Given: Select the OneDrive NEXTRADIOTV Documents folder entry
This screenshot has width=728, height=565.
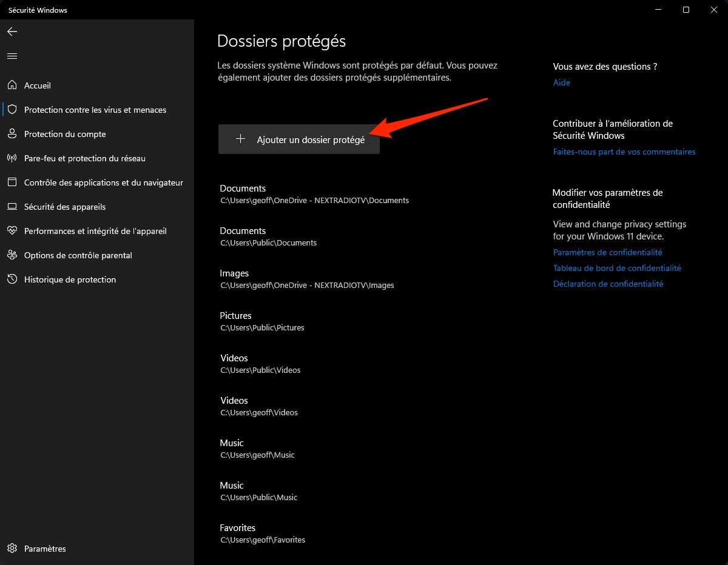Looking at the screenshot, I should pos(314,194).
